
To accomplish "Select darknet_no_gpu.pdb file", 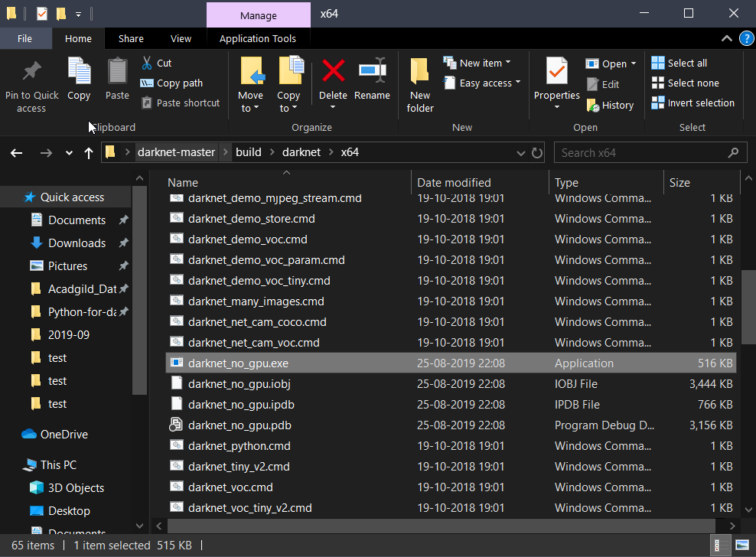I will [451, 425].
